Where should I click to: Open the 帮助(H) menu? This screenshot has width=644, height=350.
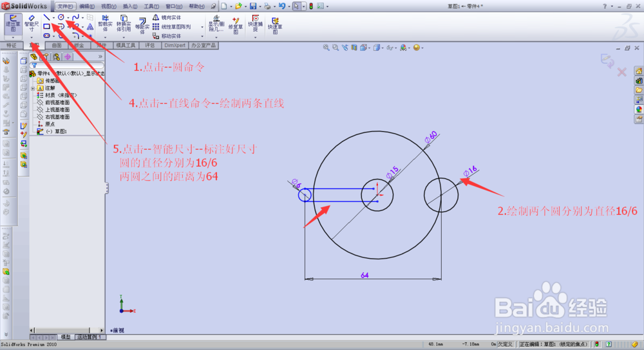(x=196, y=6)
